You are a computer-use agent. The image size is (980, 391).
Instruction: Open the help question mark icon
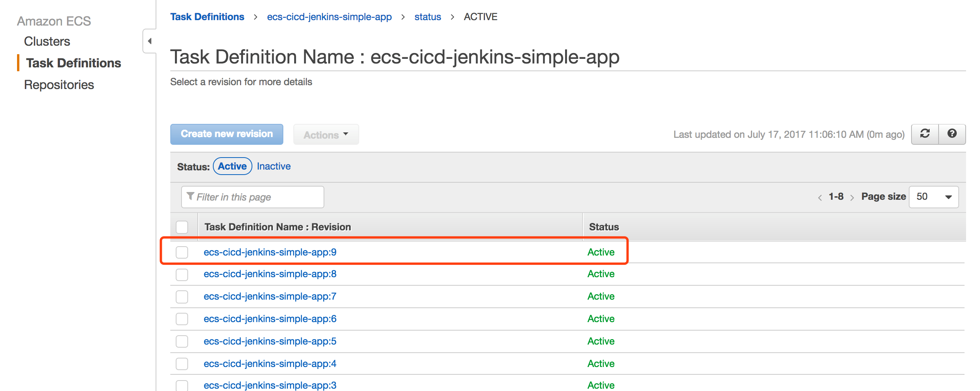(x=952, y=134)
